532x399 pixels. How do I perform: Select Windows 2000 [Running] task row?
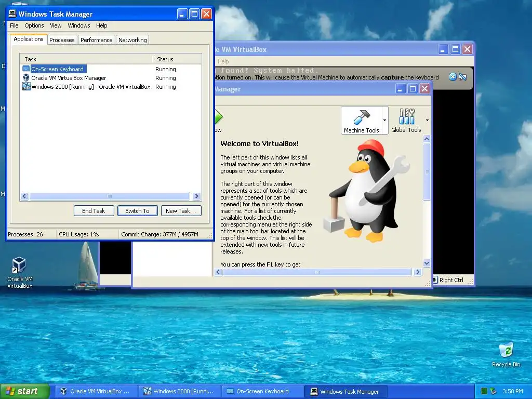(x=111, y=87)
